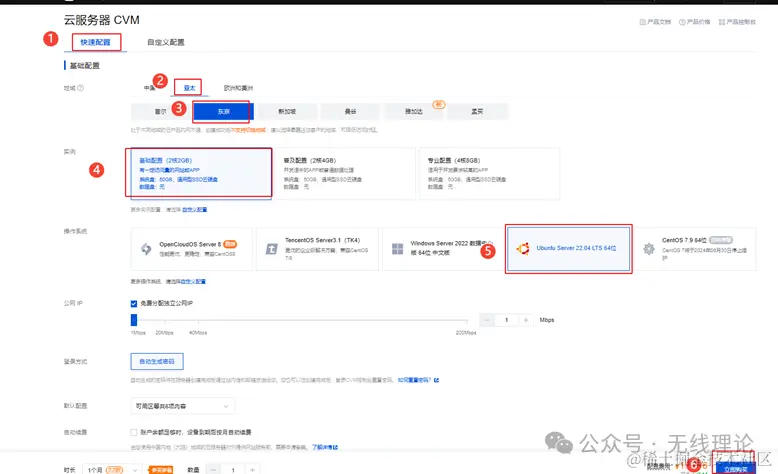Click the quantity value field
The image size is (778, 474).
point(233,470)
